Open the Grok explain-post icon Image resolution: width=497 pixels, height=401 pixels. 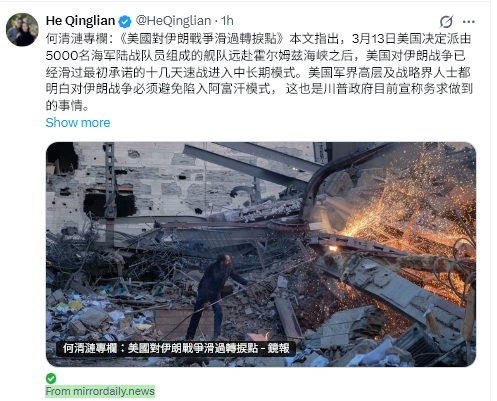click(x=446, y=22)
